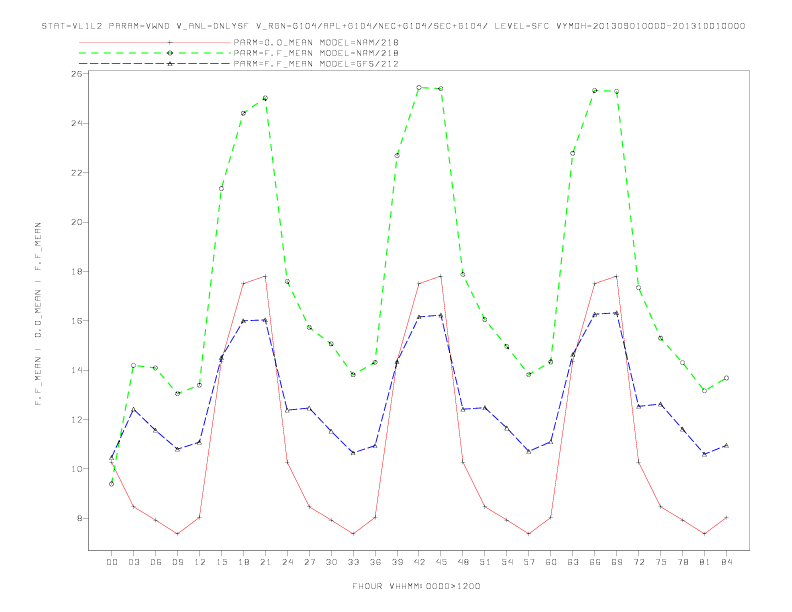The image size is (792, 612).
Task: Click the x-axis label FHOUR VHHMM:0000>1200
Action: 416,586
